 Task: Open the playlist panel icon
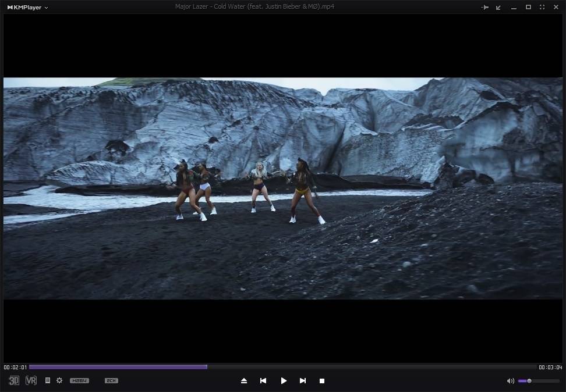pyautogui.click(x=47, y=380)
